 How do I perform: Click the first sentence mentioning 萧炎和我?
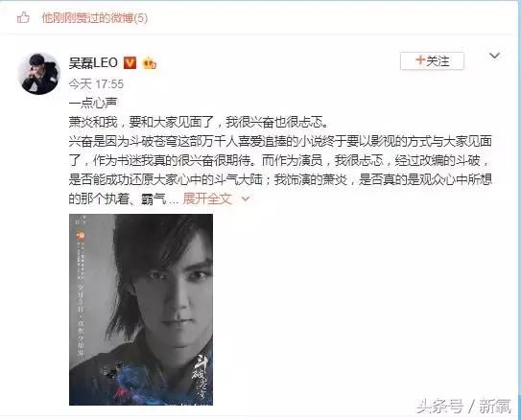point(199,123)
